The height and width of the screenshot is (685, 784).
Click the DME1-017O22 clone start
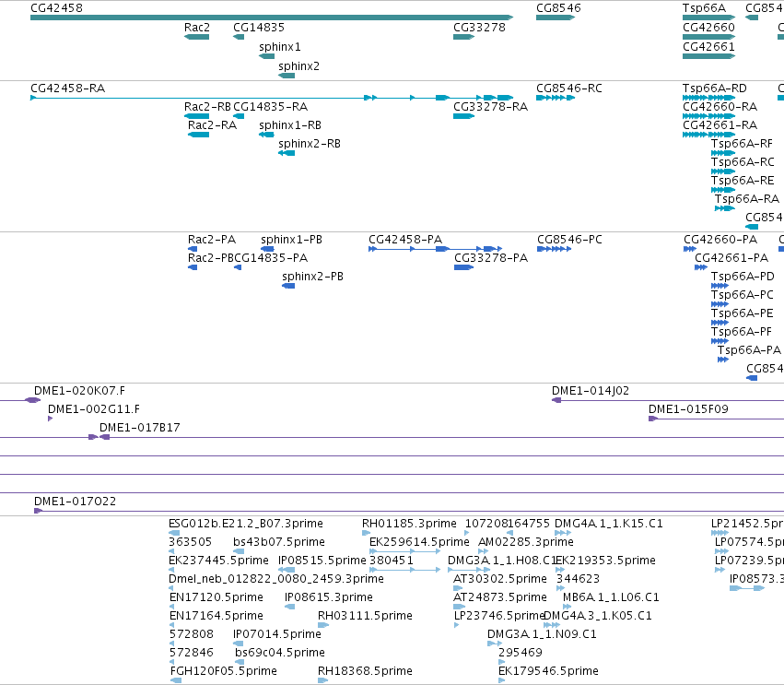[38, 511]
